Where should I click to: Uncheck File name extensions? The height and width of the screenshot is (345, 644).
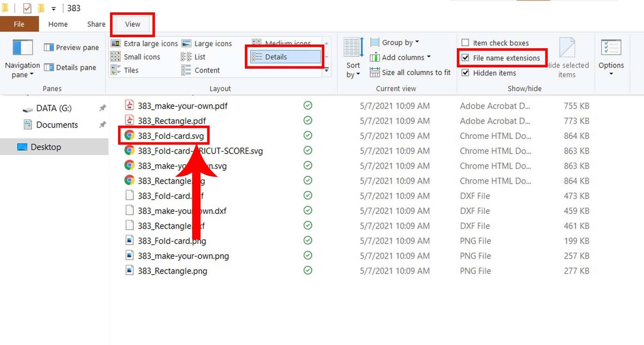(x=465, y=58)
